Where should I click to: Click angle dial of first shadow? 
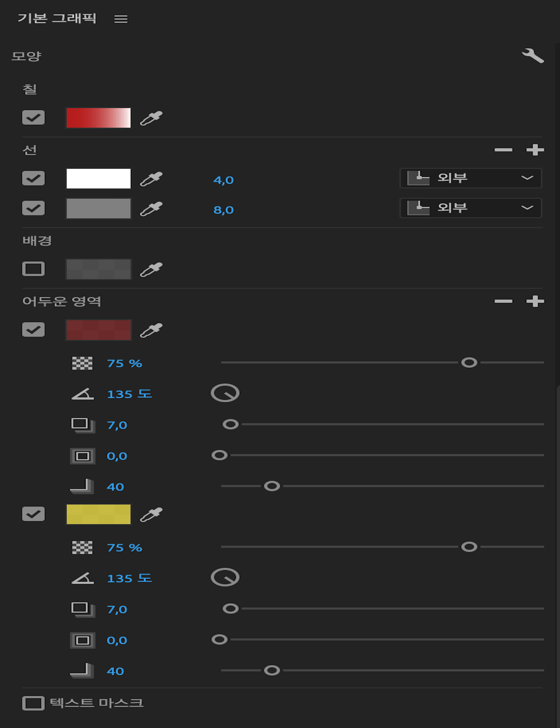[225, 393]
